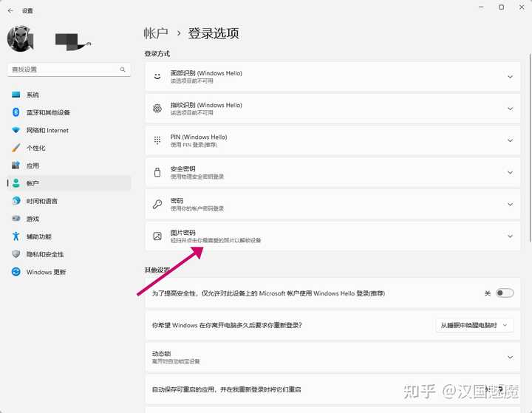Click the picture password image icon

pyautogui.click(x=157, y=236)
